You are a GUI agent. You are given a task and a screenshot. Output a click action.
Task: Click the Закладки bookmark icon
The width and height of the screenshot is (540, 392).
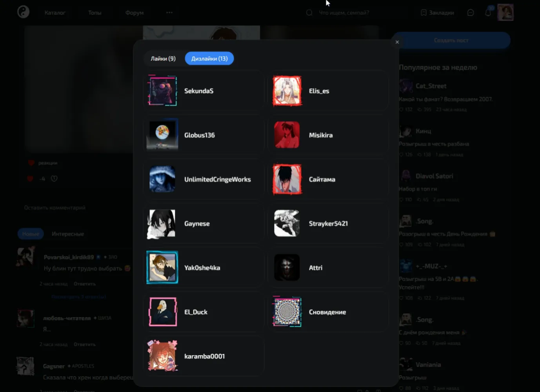click(424, 13)
